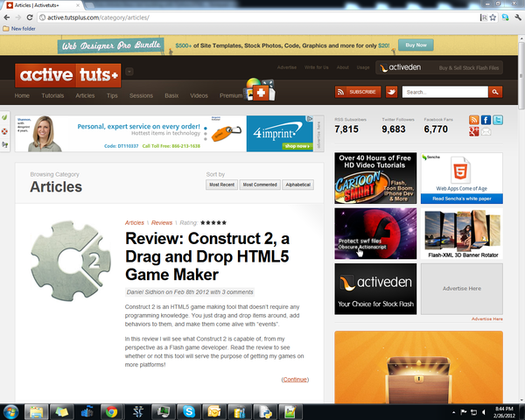Click the orange RSS feed icon in sidebar
525x420 pixels.
(473, 120)
